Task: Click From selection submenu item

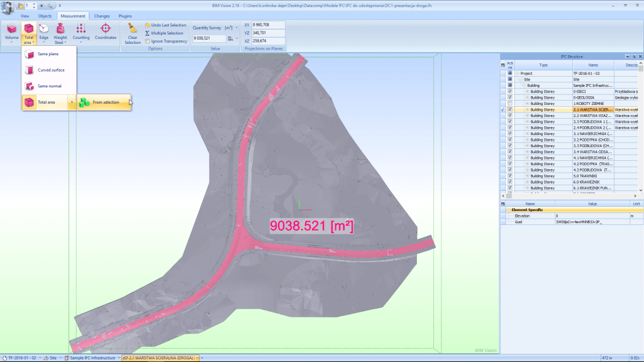Action: (x=104, y=102)
